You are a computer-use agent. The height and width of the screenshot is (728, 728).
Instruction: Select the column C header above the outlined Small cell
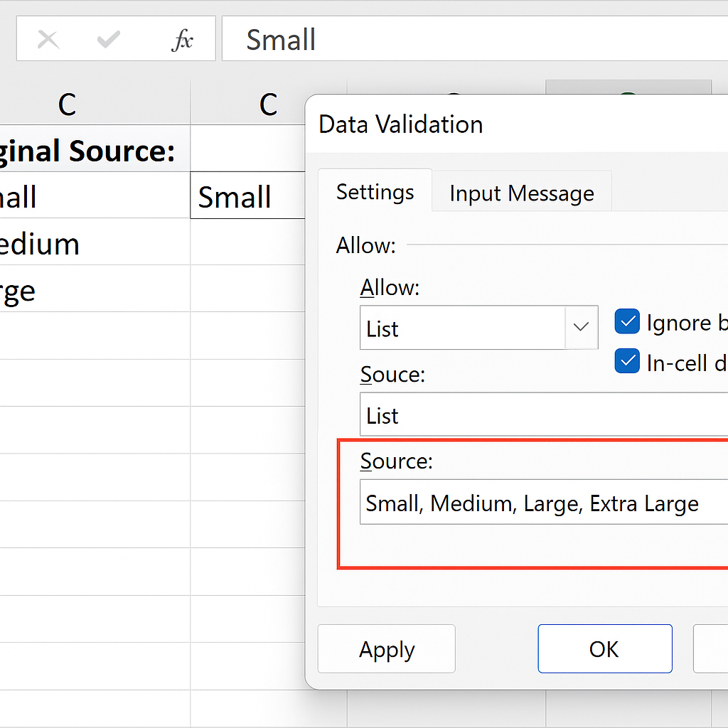pos(268,105)
